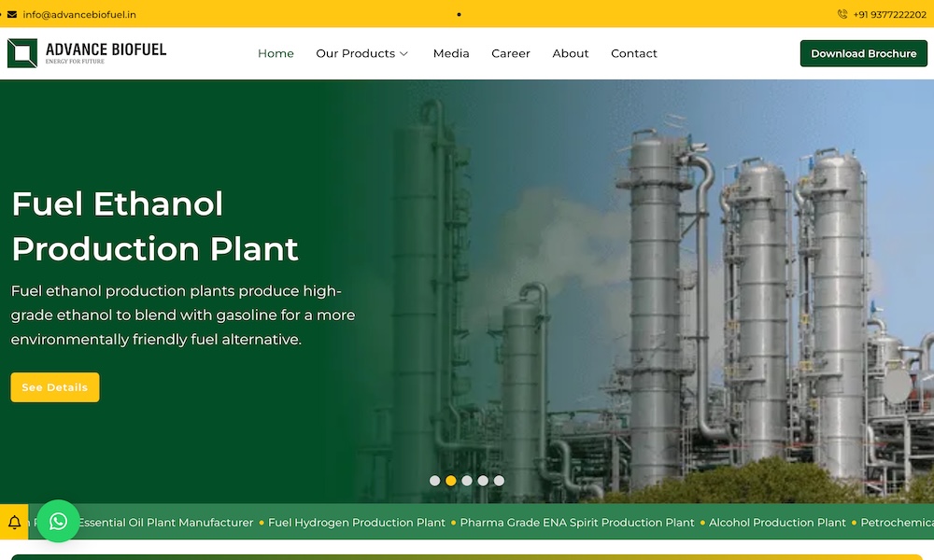Viewport: 934px width, 560px height.
Task: Click the Career navigation link
Action: point(511,53)
